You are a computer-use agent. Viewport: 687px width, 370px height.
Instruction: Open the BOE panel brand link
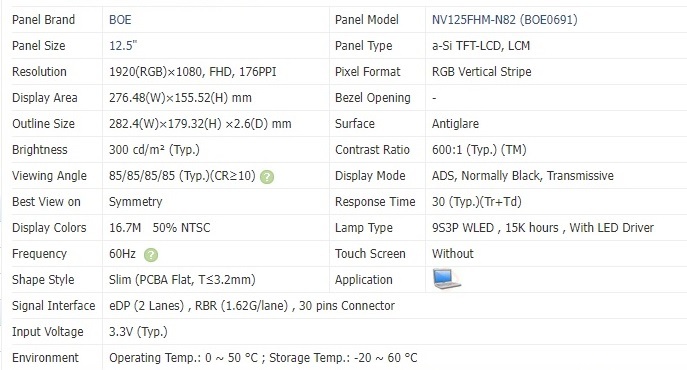pos(120,20)
